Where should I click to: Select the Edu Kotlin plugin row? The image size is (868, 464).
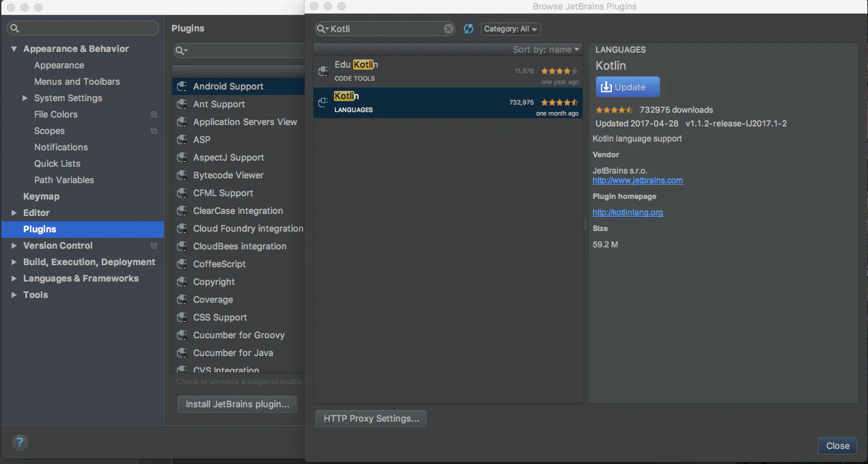[448, 71]
